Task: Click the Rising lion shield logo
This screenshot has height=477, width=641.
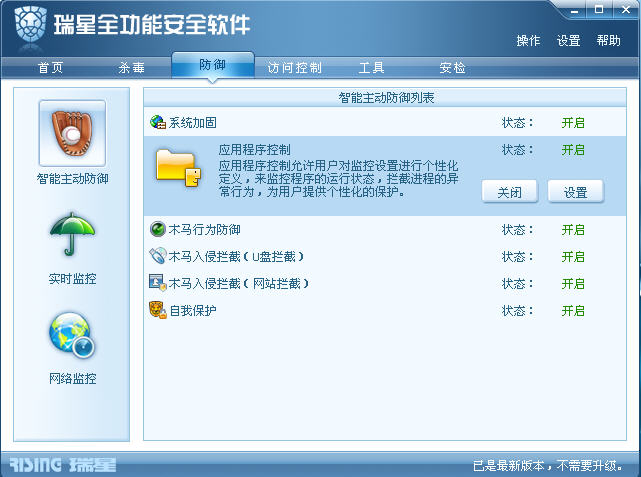Action: pos(30,25)
